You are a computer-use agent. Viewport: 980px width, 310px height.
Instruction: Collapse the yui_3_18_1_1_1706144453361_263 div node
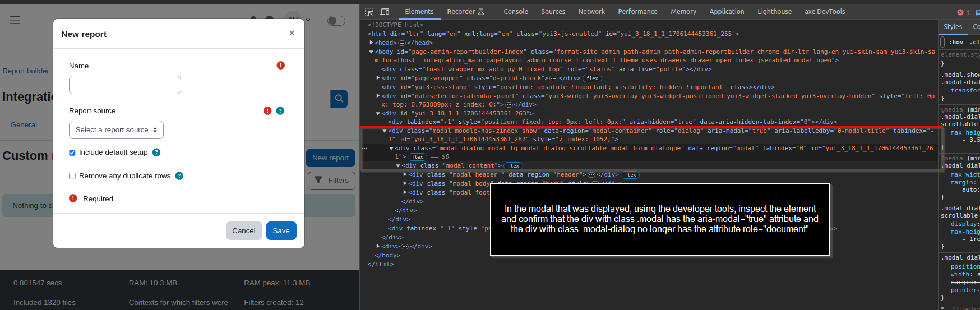point(378,113)
